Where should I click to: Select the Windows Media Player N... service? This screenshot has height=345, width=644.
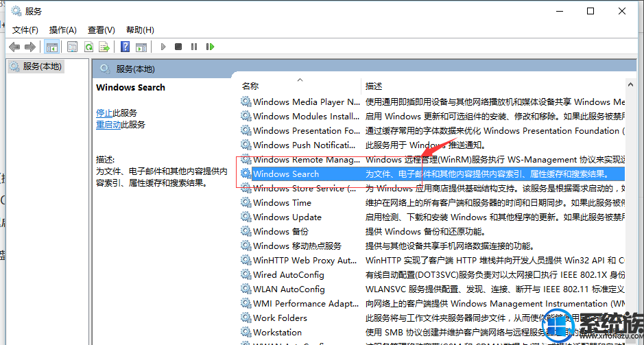tap(307, 102)
